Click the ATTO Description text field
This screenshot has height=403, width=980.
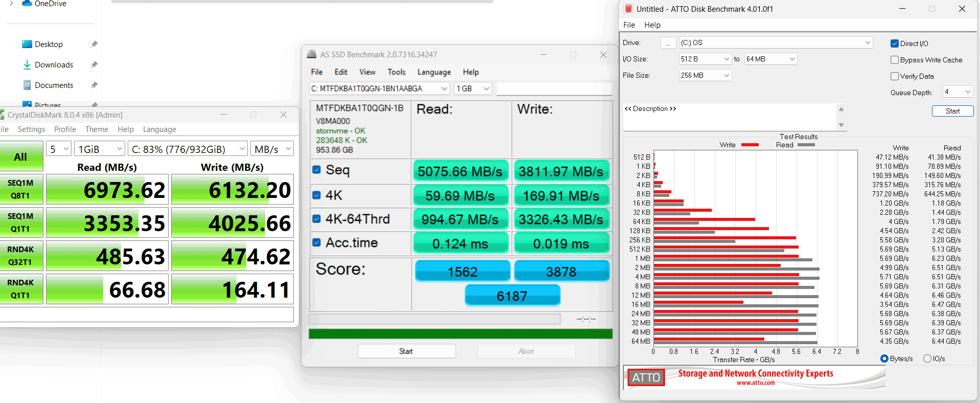pyautogui.click(x=730, y=117)
